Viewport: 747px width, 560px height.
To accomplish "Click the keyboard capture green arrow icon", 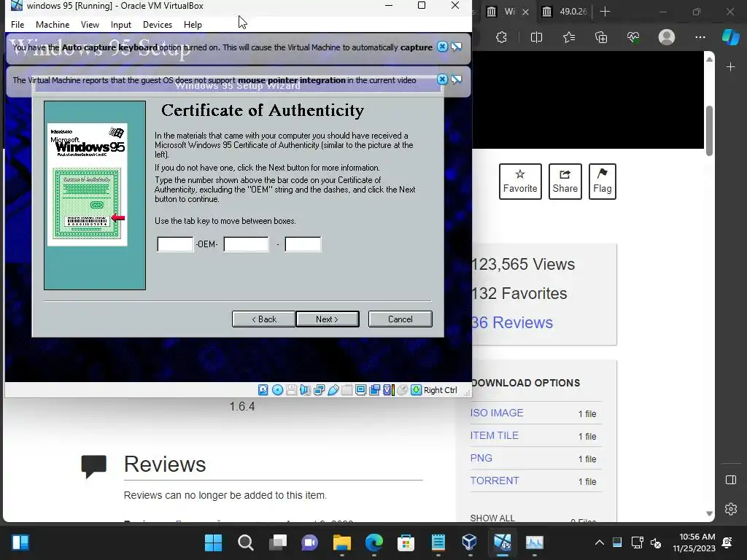I will pos(416,390).
